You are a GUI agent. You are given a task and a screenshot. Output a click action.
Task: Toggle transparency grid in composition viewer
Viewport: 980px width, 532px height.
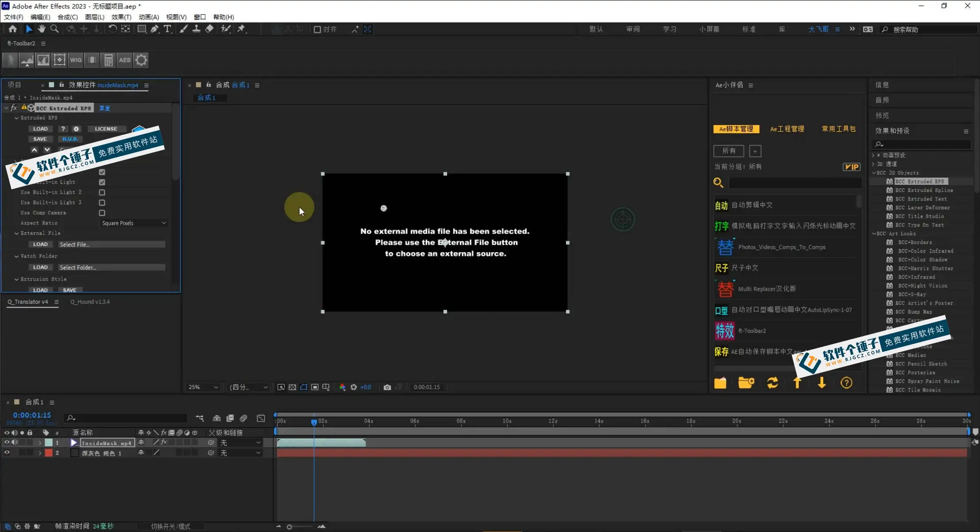pos(292,387)
